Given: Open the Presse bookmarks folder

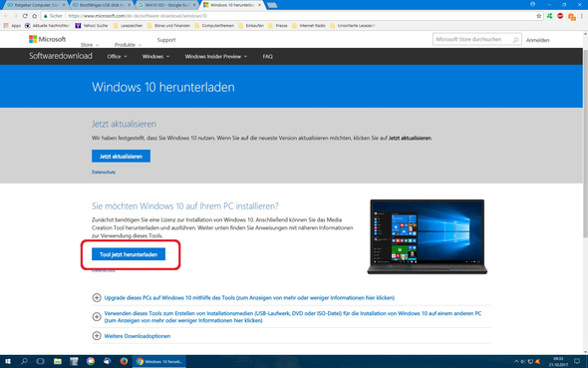Looking at the screenshot, I should point(278,26).
